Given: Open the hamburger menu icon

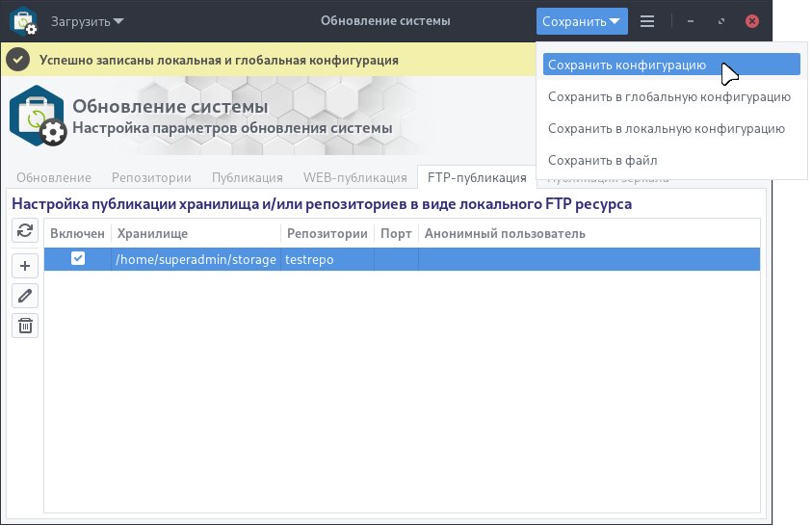Looking at the screenshot, I should [646, 21].
